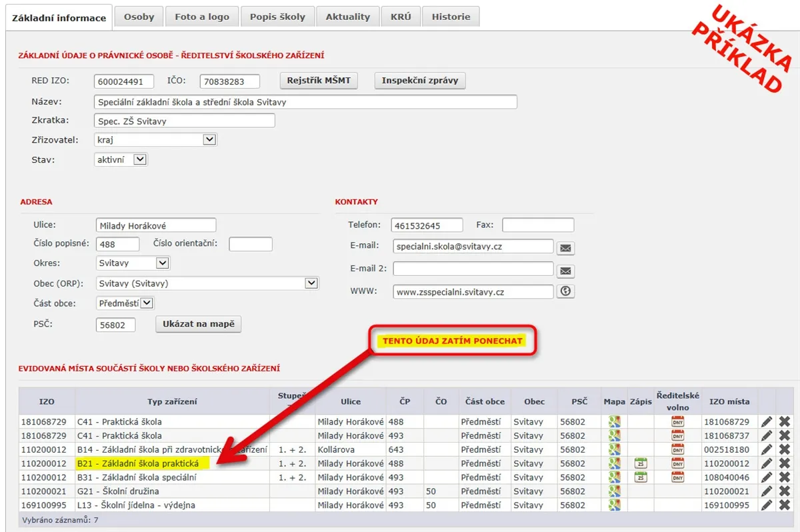Open map icon for IZO místa 181068729
Screen dimensions: 800x532
(614, 421)
